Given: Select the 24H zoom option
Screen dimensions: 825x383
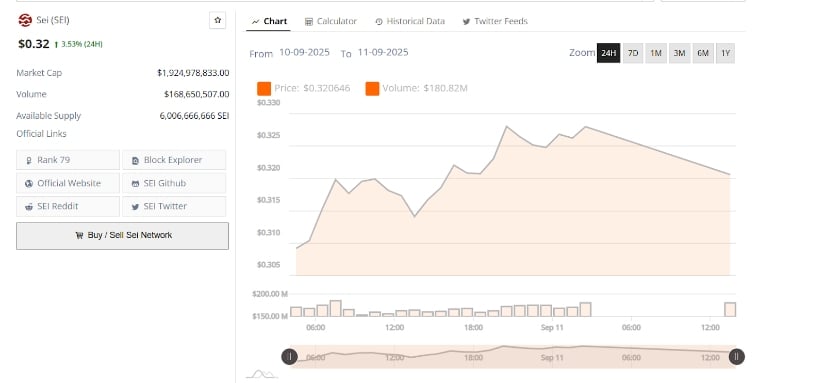Looking at the screenshot, I should 608,53.
